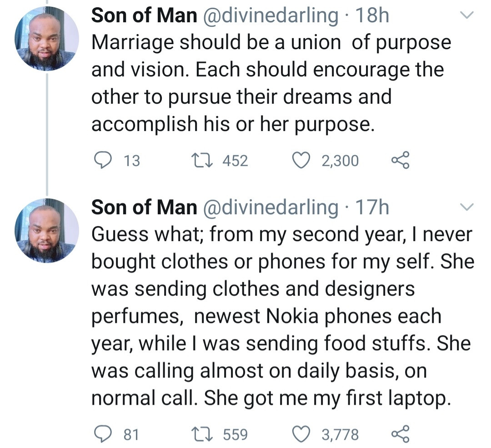Open Son of Man name on 17h tweet
Image resolution: width=491 pixels, height=448 pixels.
click(x=144, y=207)
